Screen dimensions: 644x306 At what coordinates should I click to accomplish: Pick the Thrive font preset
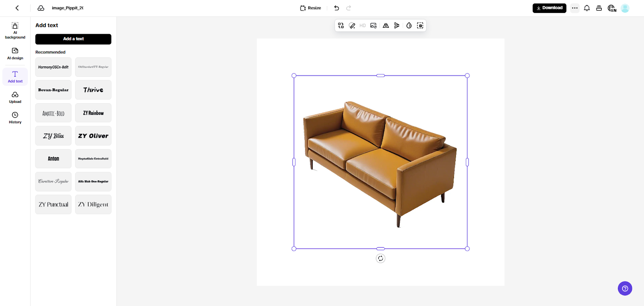[x=93, y=90]
